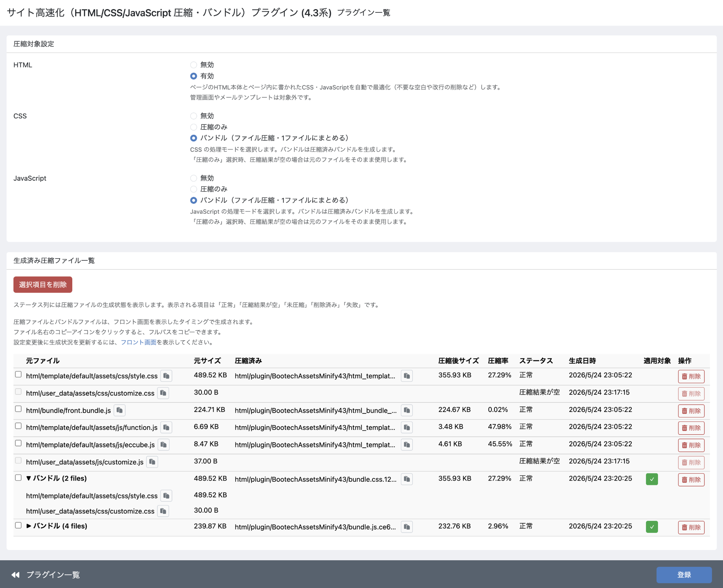Copy the path of customize.js
Viewport: 723px width, 588px height.
point(152,462)
